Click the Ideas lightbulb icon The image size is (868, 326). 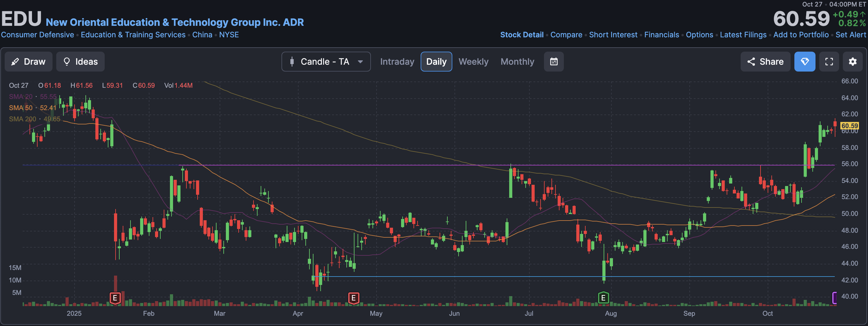[67, 62]
